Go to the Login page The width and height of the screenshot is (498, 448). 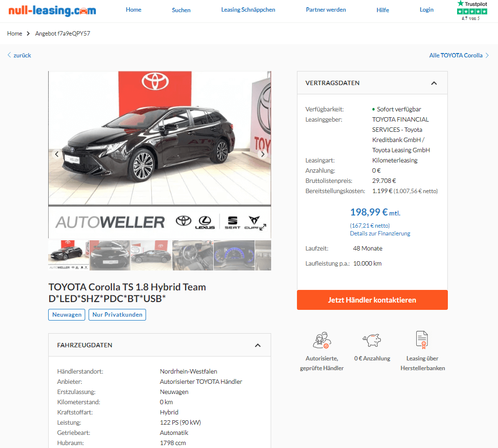coord(426,10)
